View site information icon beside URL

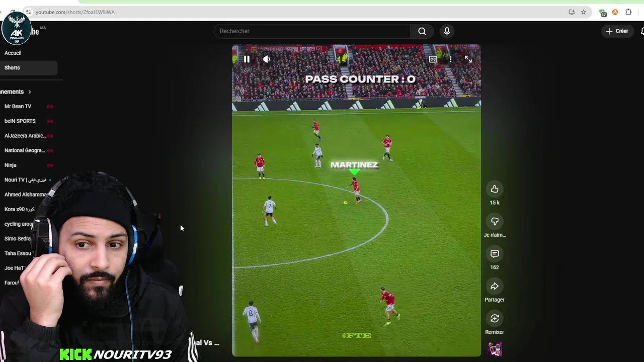coord(28,12)
